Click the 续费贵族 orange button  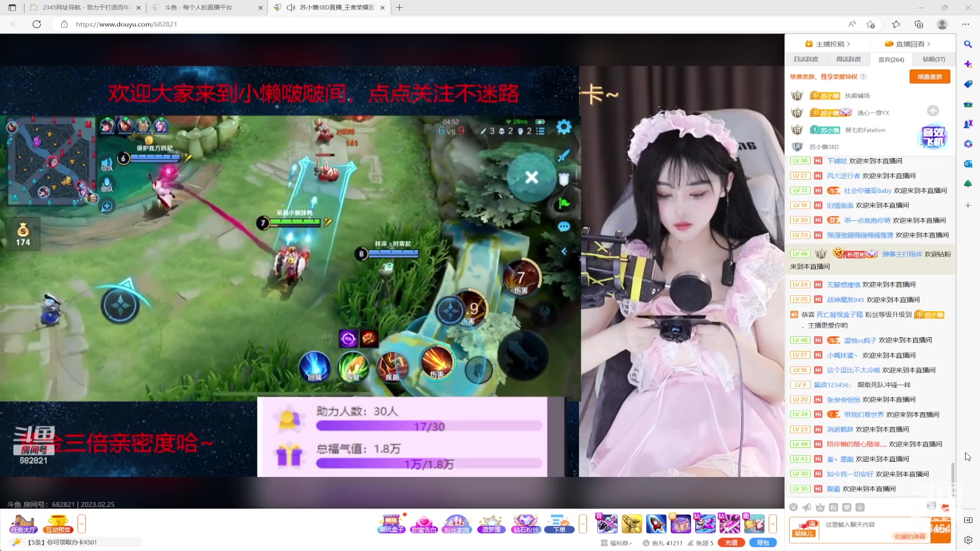click(929, 77)
